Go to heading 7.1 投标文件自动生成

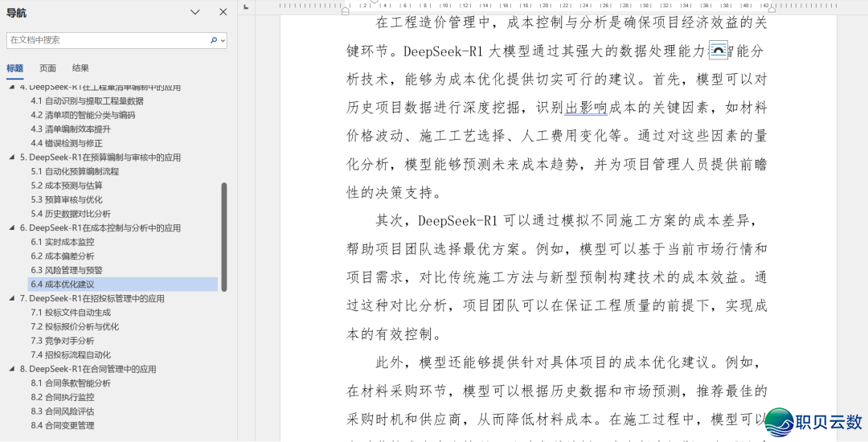71,313
